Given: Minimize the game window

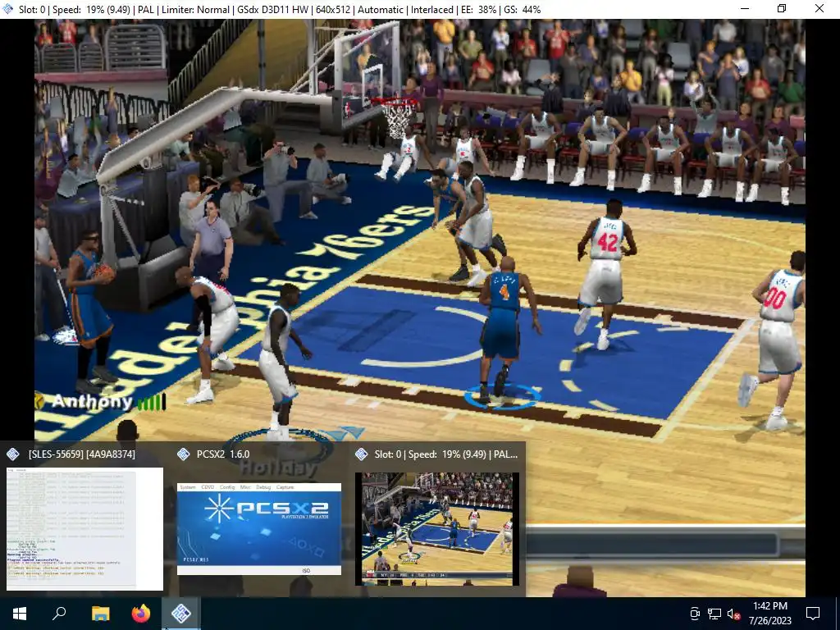Looking at the screenshot, I should pos(745,8).
